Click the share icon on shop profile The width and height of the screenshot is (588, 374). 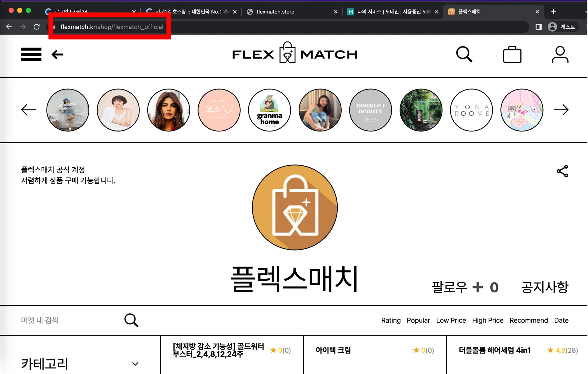point(562,171)
